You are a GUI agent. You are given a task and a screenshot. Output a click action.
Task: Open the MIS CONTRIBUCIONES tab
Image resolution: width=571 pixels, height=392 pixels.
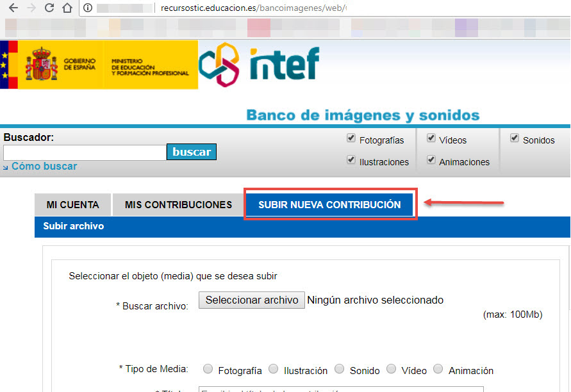click(x=178, y=204)
